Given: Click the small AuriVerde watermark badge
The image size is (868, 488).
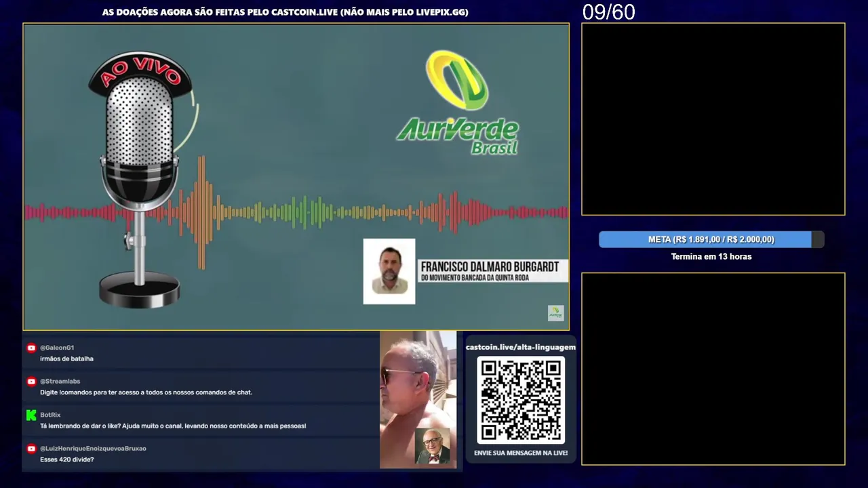Looking at the screenshot, I should 556,313.
